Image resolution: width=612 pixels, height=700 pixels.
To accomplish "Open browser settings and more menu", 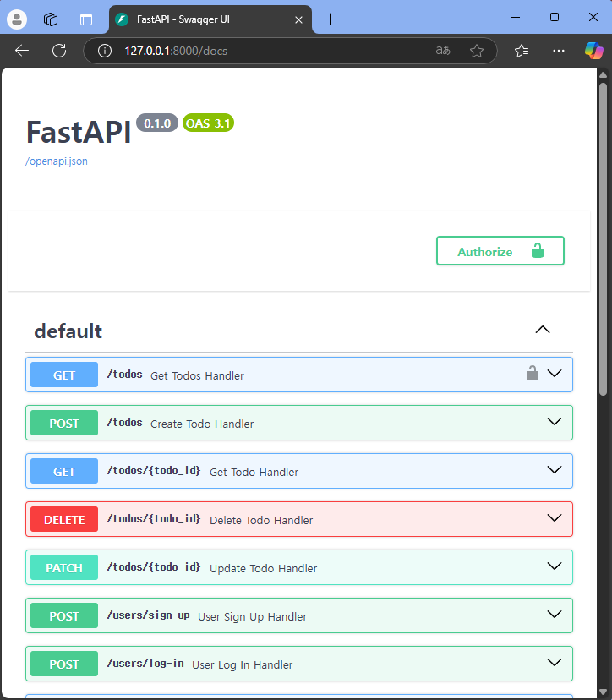I will 559,51.
